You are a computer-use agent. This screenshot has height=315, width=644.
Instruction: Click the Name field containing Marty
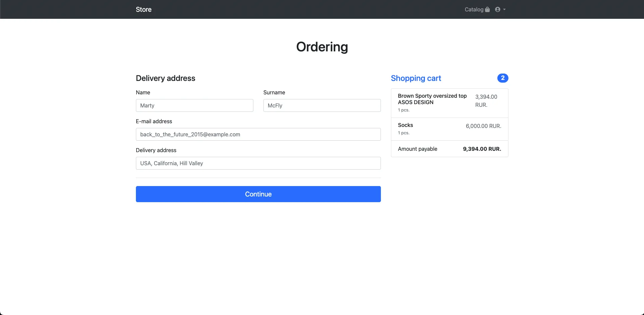[195, 105]
